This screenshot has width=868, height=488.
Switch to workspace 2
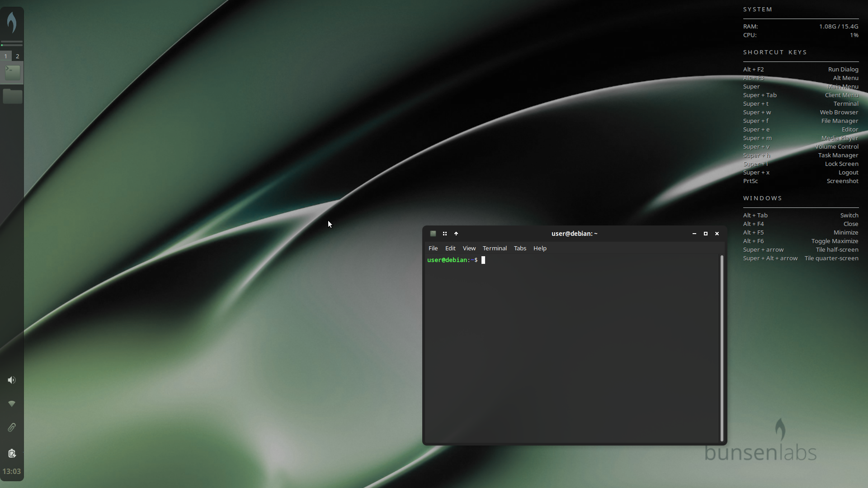18,56
